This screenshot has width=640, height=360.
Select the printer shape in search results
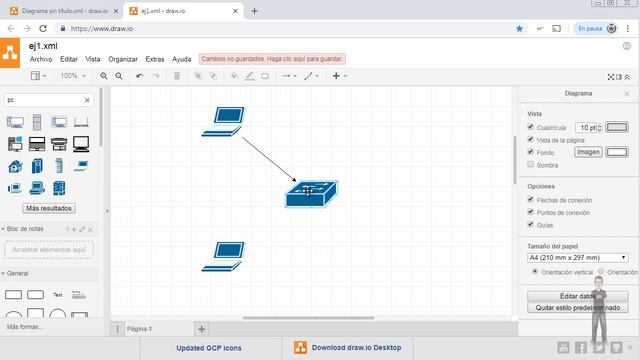59,144
